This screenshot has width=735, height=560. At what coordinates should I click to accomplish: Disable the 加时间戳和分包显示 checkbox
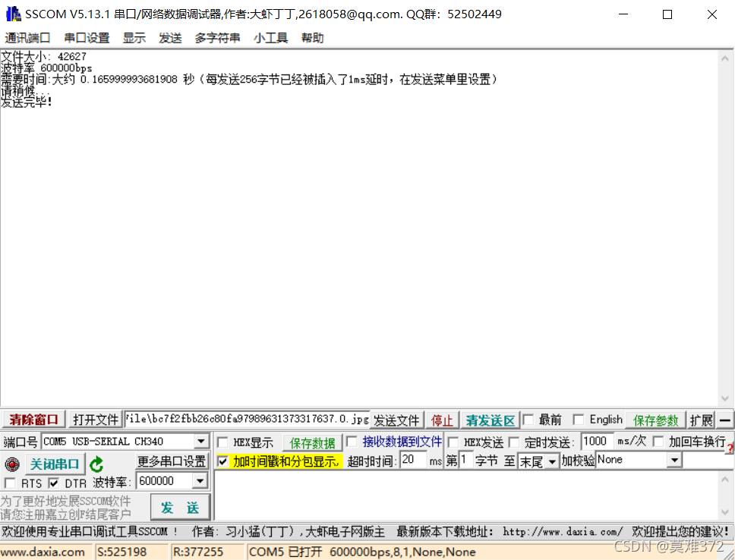point(222,461)
